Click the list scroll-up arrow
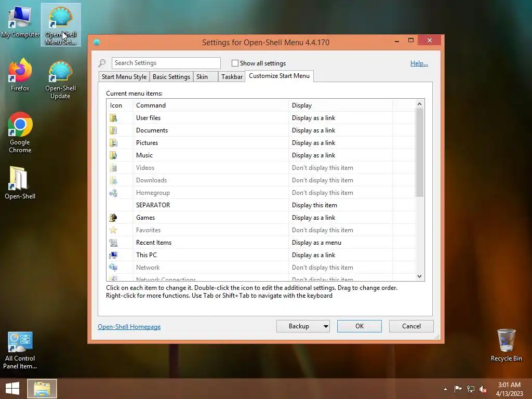The height and width of the screenshot is (399, 532). click(420, 104)
